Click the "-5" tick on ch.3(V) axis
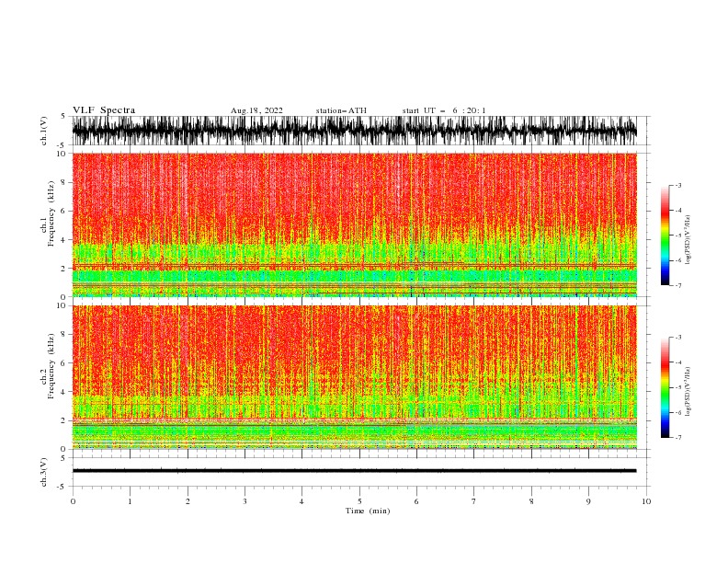Viewport: 728px width, 563px height. (x=63, y=487)
